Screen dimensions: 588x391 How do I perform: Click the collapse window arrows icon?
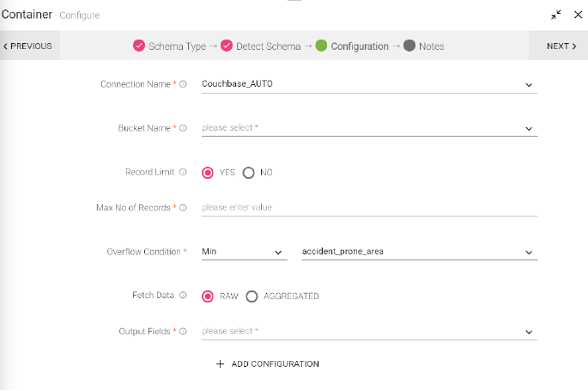[x=557, y=15]
